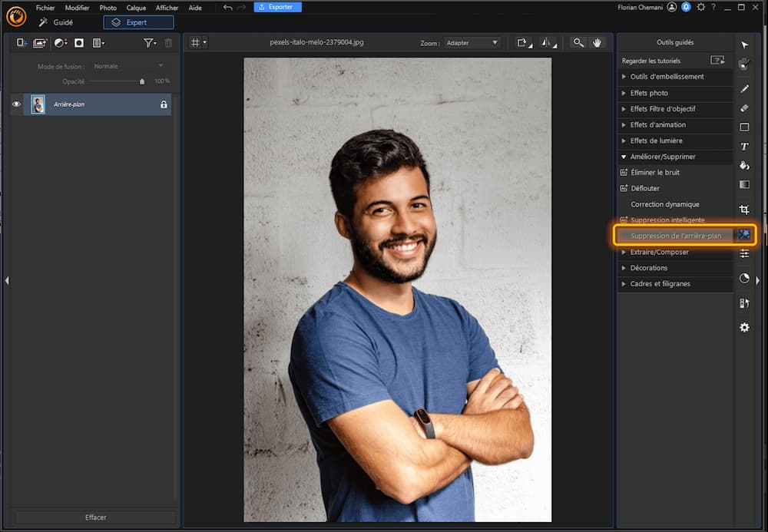
Task: Open the layer options list dropdown
Action: (x=98, y=43)
